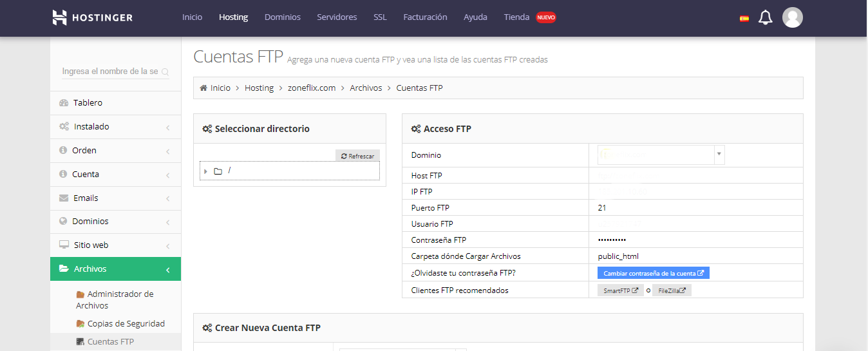
Task: Click the Tablero dashboard icon
Action: click(x=63, y=103)
